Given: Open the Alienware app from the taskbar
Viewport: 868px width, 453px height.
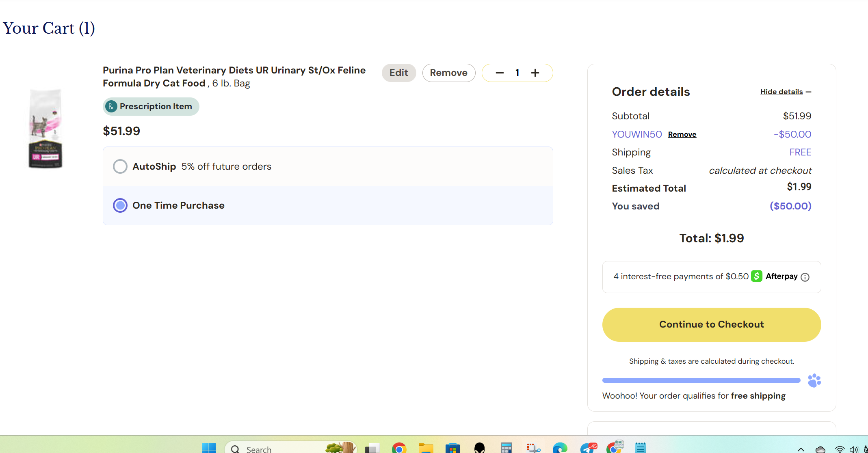Looking at the screenshot, I should pyautogui.click(x=479, y=448).
